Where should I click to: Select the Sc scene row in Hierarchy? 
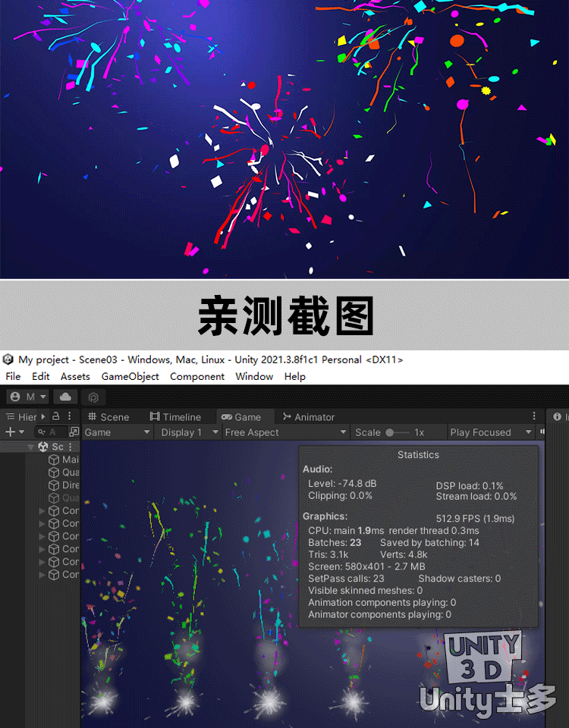pyautogui.click(x=40, y=447)
